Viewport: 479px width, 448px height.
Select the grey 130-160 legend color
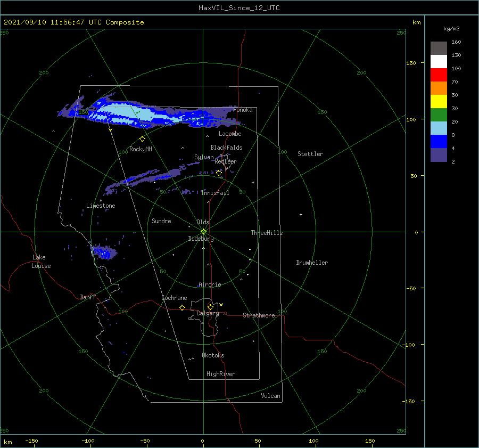point(439,48)
